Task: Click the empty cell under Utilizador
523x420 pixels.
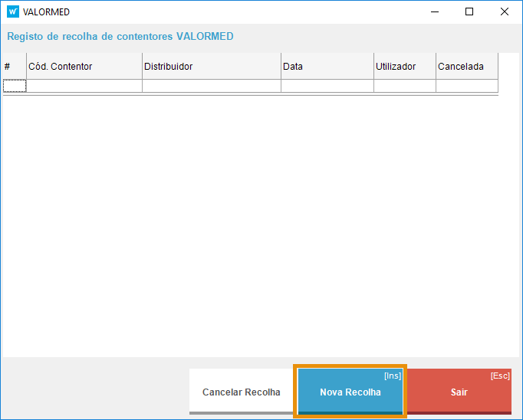Action: point(405,86)
